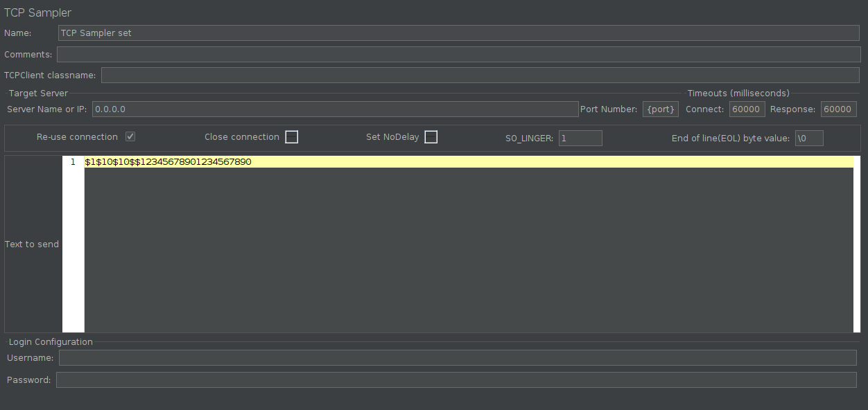The height and width of the screenshot is (410, 868).
Task: Click the TCPClient classname field
Action: tap(347, 74)
